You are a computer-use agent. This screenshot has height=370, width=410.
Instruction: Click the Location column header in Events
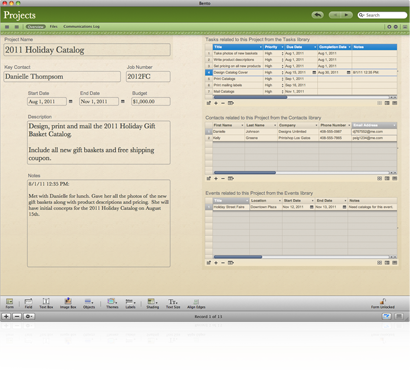click(266, 201)
